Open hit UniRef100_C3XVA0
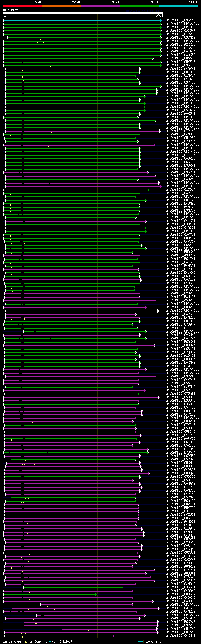 click(x=180, y=377)
